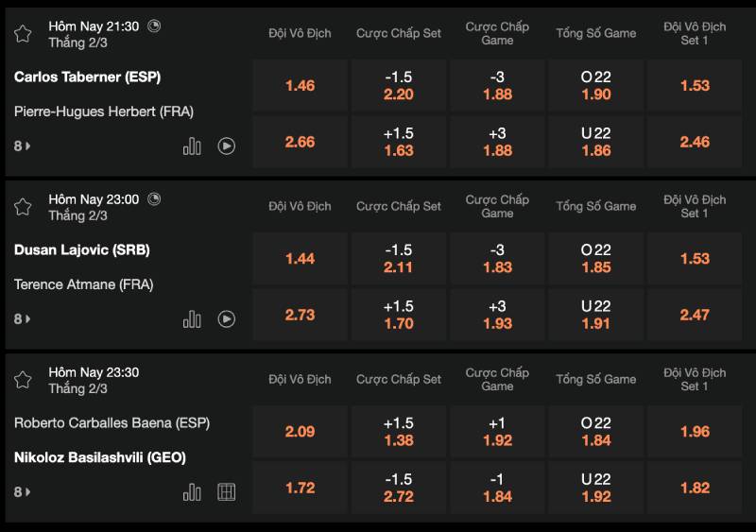Open scoreboard icon for Basilashvili match
Image resolution: width=756 pixels, height=532 pixels.
[x=227, y=492]
